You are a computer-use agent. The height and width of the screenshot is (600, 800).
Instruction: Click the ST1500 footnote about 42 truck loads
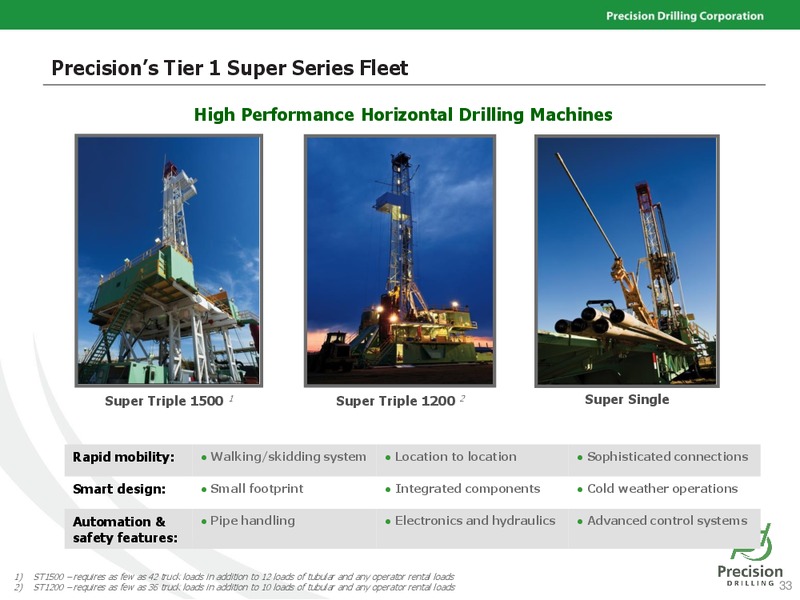pos(235,577)
